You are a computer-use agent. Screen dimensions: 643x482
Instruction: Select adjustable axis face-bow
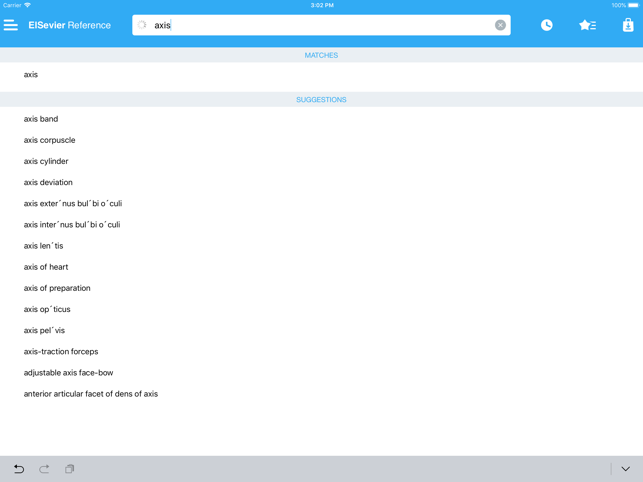pos(68,373)
